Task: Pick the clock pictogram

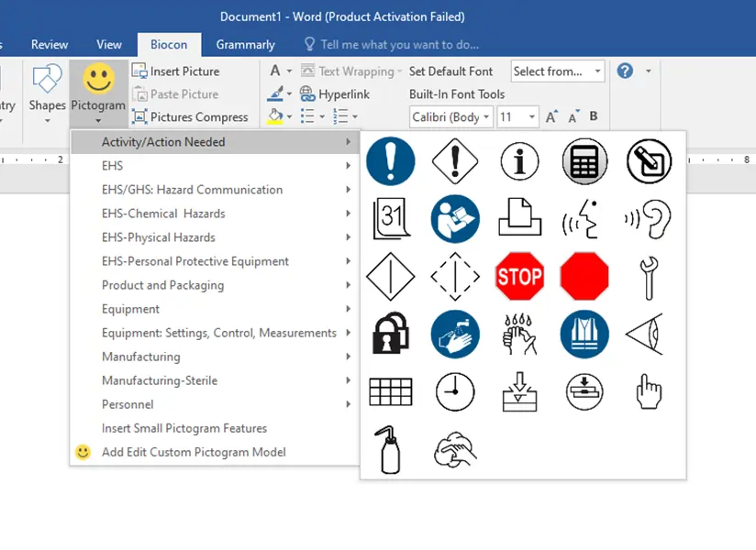Action: 456,391
